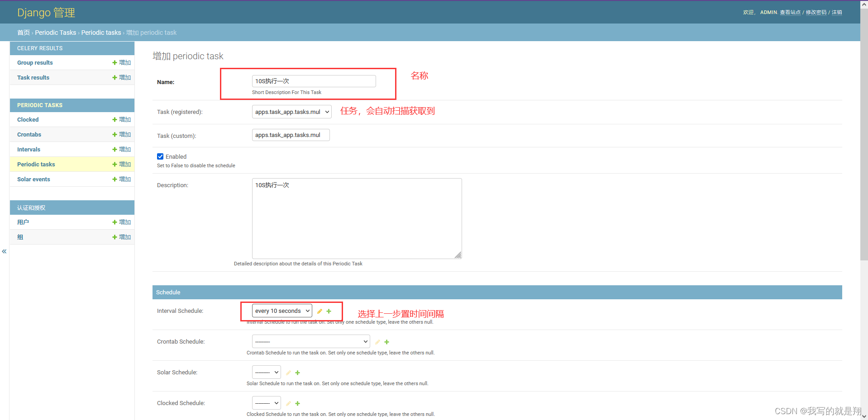Open Crontabs in sidebar
Screen dimensions: 868x420
click(29, 135)
